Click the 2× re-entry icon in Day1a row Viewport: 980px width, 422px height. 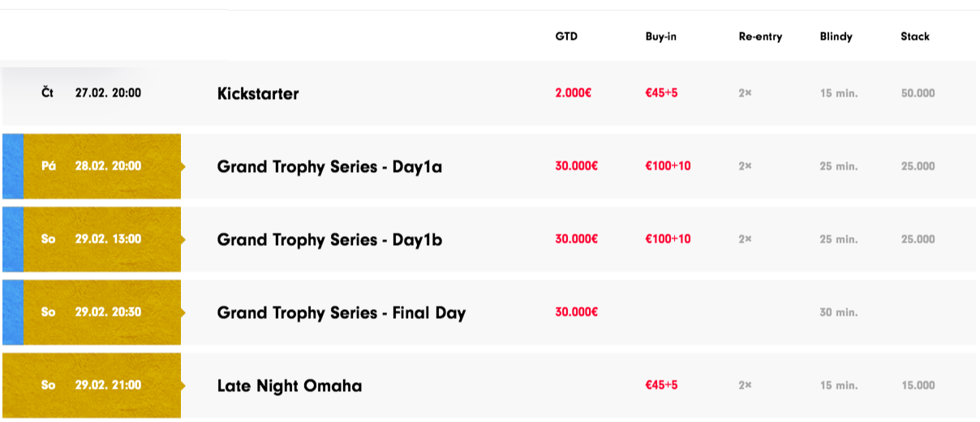[745, 166]
